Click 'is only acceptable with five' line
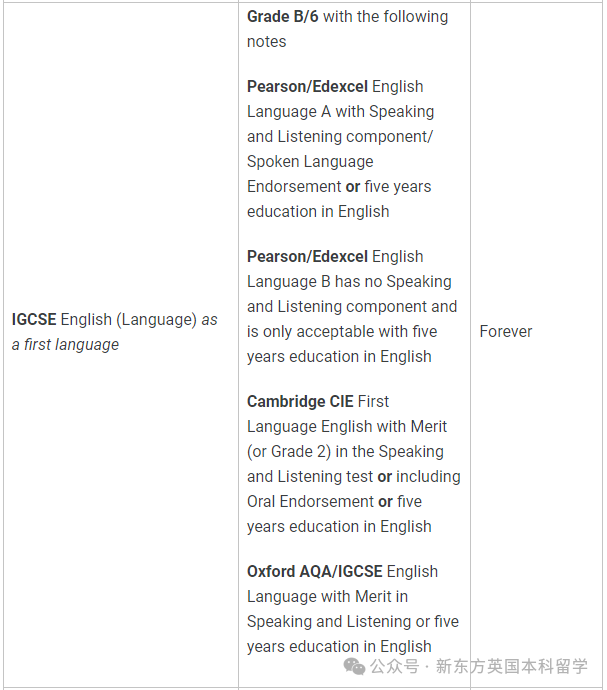The width and height of the screenshot is (607, 690). coord(342,331)
